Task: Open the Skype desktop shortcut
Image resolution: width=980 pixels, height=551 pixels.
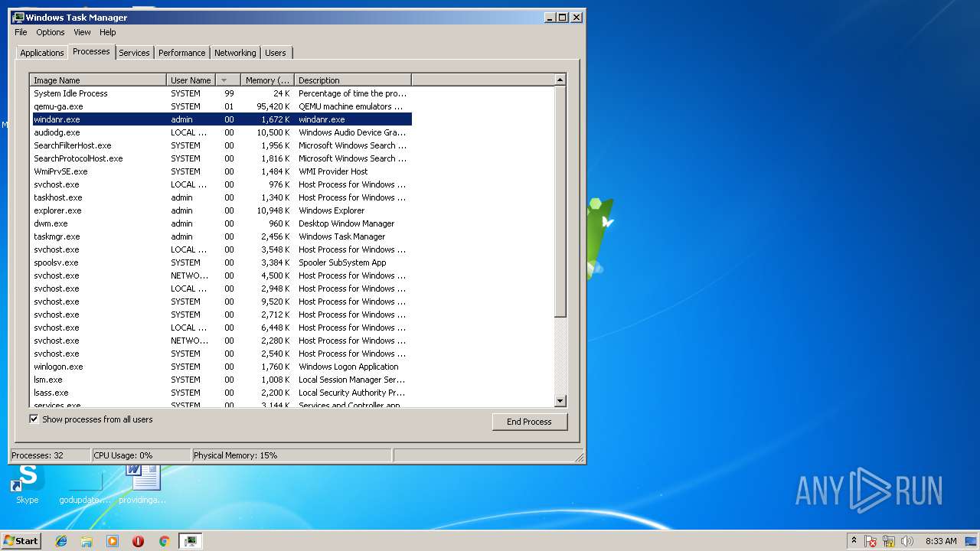Action: pyautogui.click(x=28, y=484)
